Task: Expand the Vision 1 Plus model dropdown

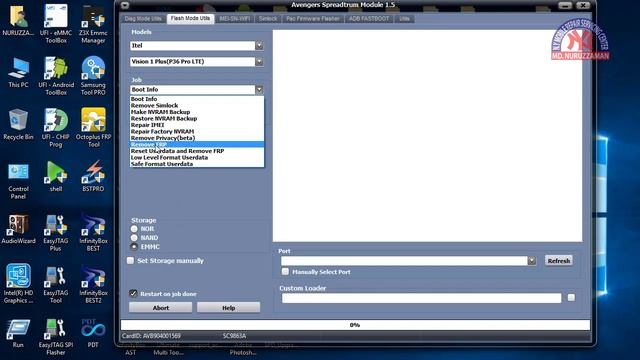Action: coord(259,62)
